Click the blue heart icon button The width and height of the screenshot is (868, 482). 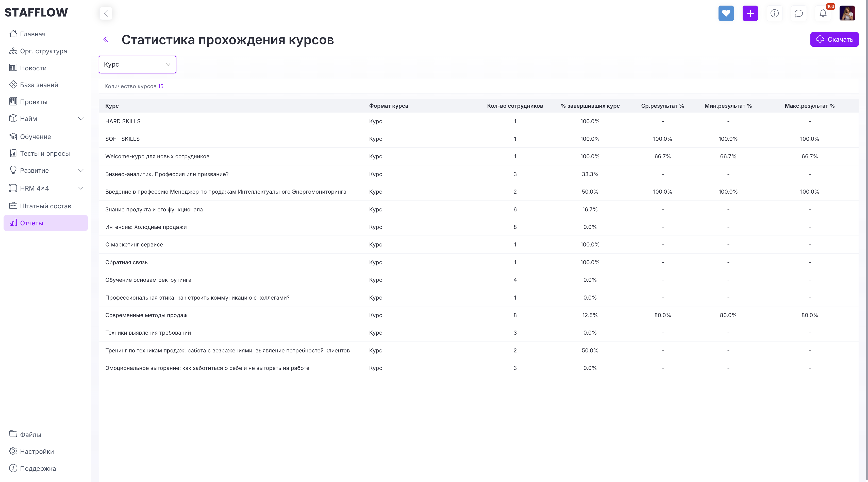(726, 13)
